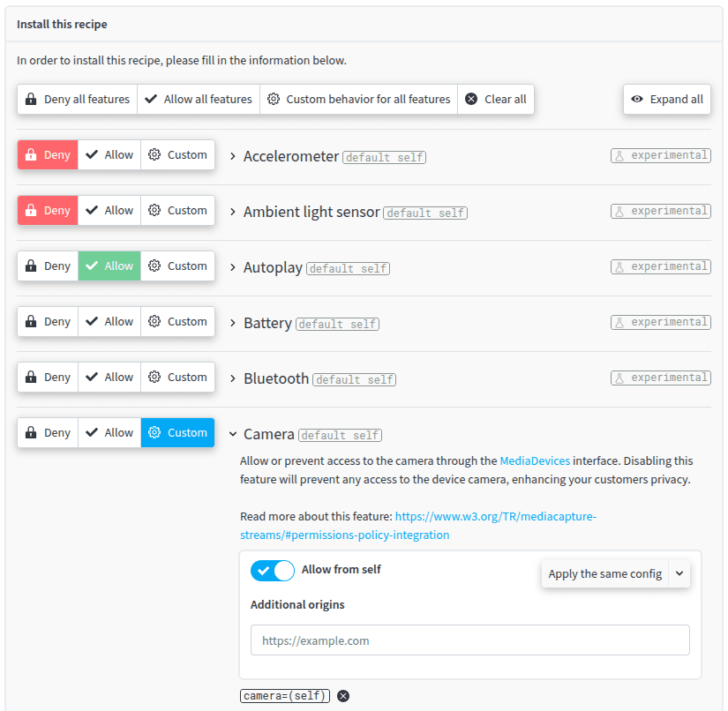Click the Clear all button
Viewport: 728px width, 711px height.
pyautogui.click(x=496, y=100)
